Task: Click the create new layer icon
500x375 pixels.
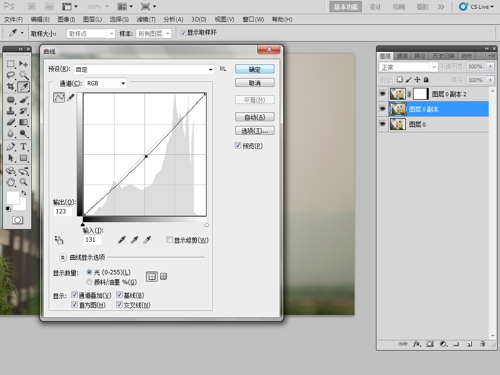Action: tap(469, 344)
